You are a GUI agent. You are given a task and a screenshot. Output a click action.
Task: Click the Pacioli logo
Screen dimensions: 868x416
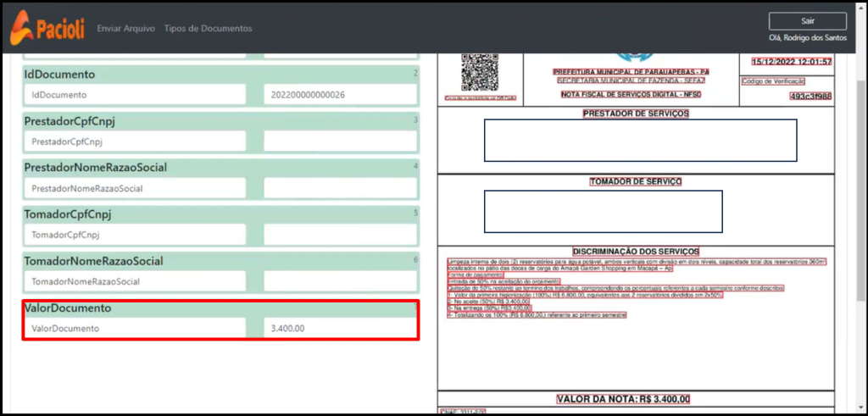coord(47,28)
